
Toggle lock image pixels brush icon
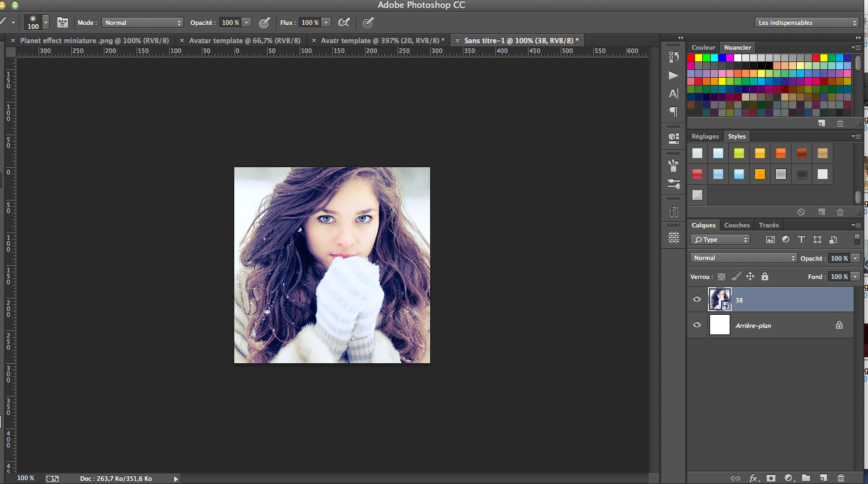736,276
